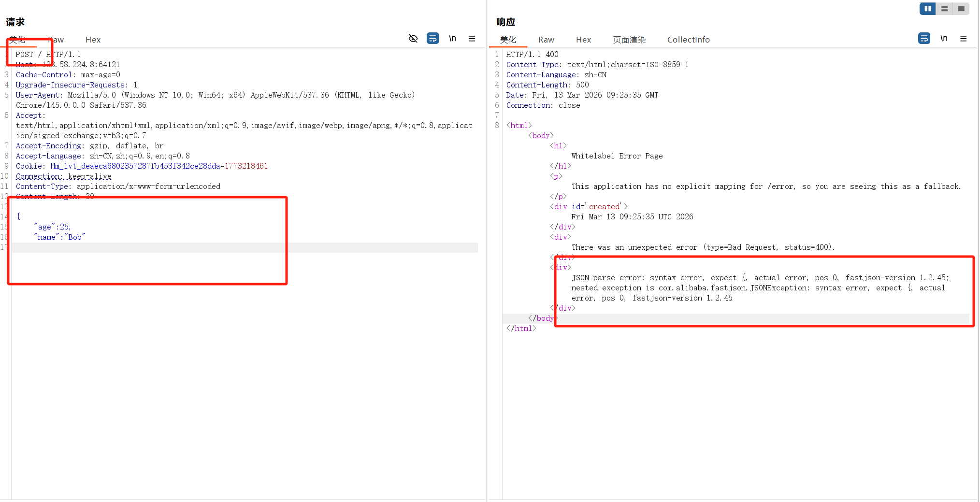Toggle word wrap in the response panel

(924, 39)
